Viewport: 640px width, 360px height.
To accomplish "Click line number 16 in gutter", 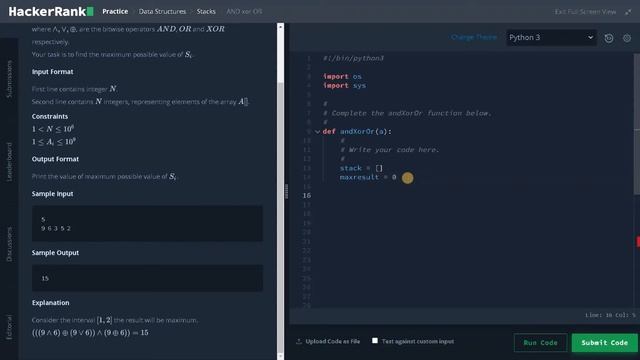I will [x=307, y=196].
